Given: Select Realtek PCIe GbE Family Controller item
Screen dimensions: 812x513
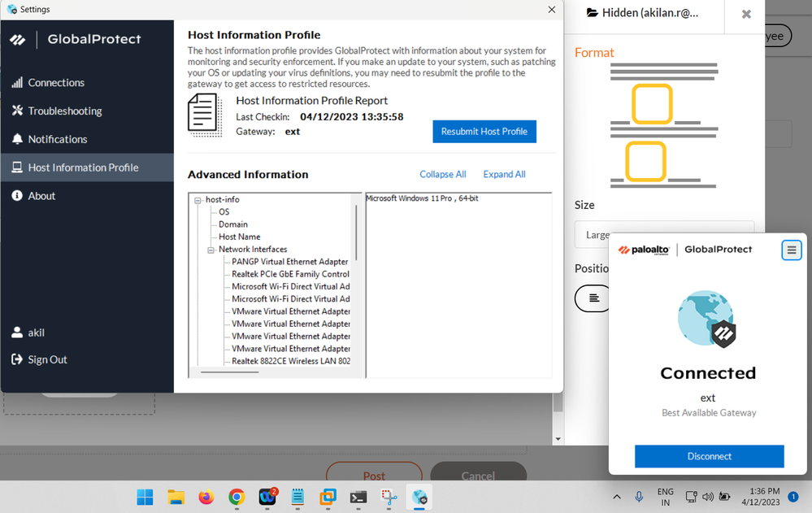Looking at the screenshot, I should [290, 274].
